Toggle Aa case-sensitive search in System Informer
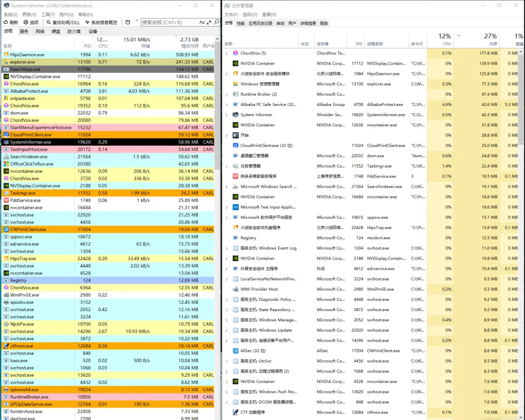Screen dimensions: 525x420 coord(202,22)
